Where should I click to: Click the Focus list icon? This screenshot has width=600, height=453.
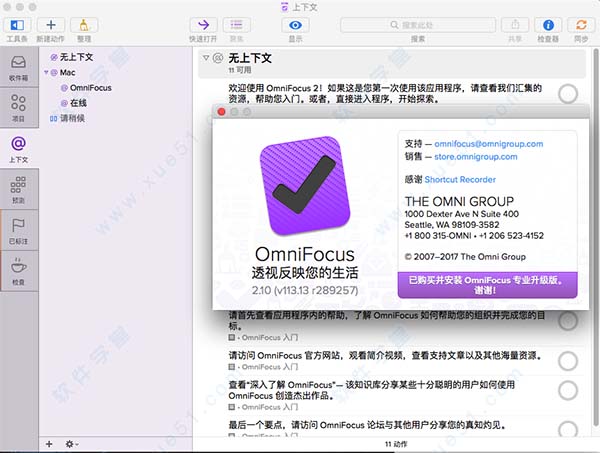tap(236, 25)
